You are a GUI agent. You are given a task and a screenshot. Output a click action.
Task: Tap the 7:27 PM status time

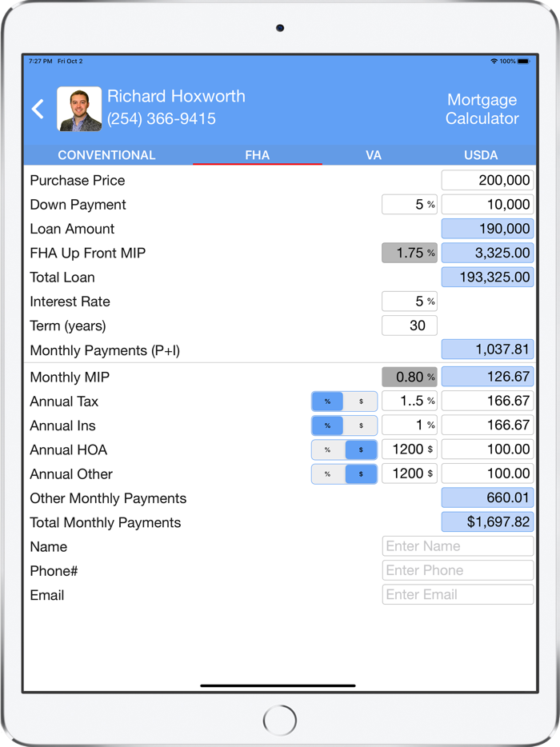point(41,62)
